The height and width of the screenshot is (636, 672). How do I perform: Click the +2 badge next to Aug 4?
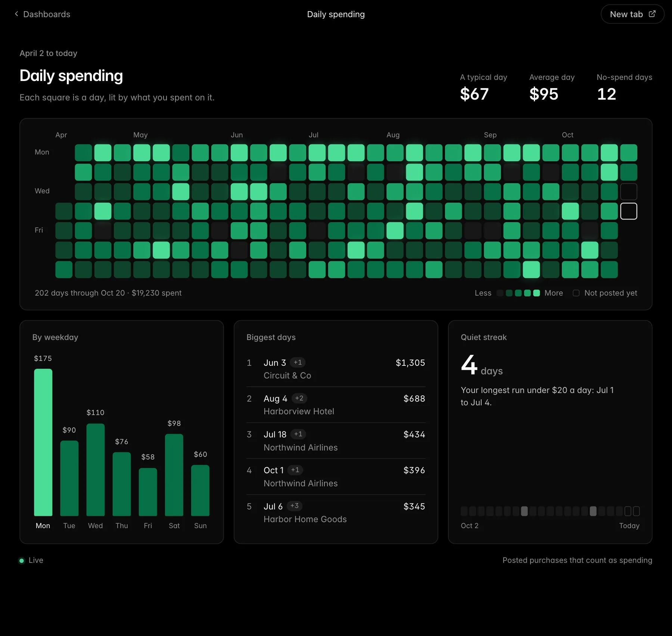pos(299,398)
